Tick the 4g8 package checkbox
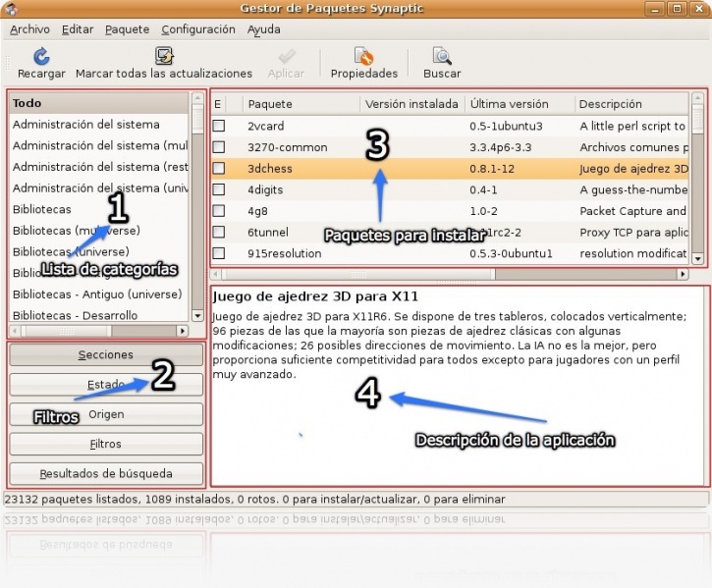This screenshot has height=588, width=712. [x=219, y=211]
